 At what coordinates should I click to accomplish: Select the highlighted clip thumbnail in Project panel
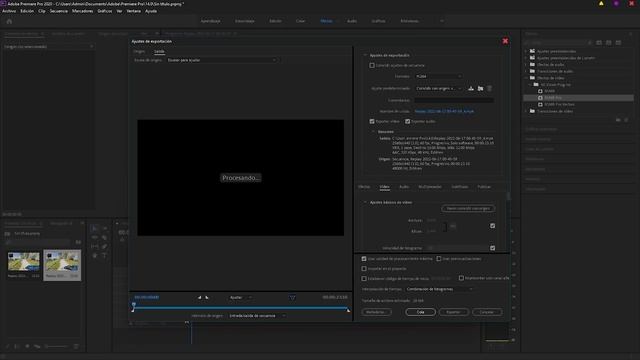coord(62,265)
